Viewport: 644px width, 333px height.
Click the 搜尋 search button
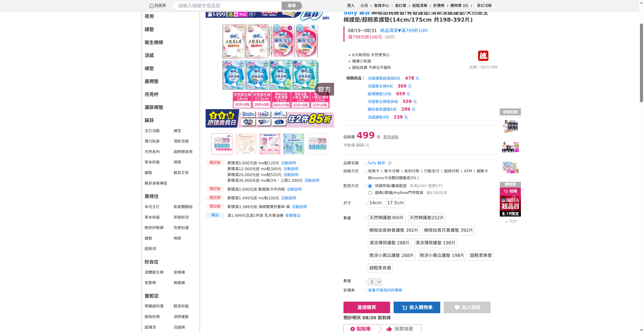point(291,6)
